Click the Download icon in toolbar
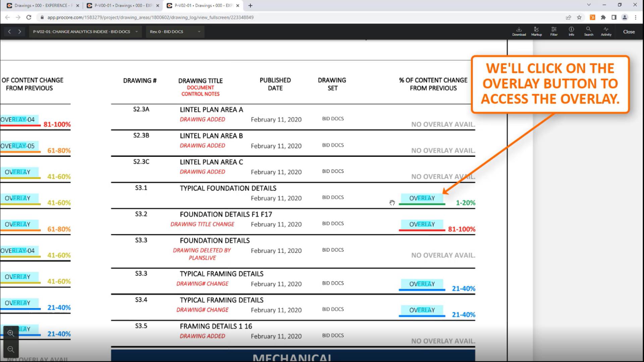The image size is (644, 362). click(519, 31)
